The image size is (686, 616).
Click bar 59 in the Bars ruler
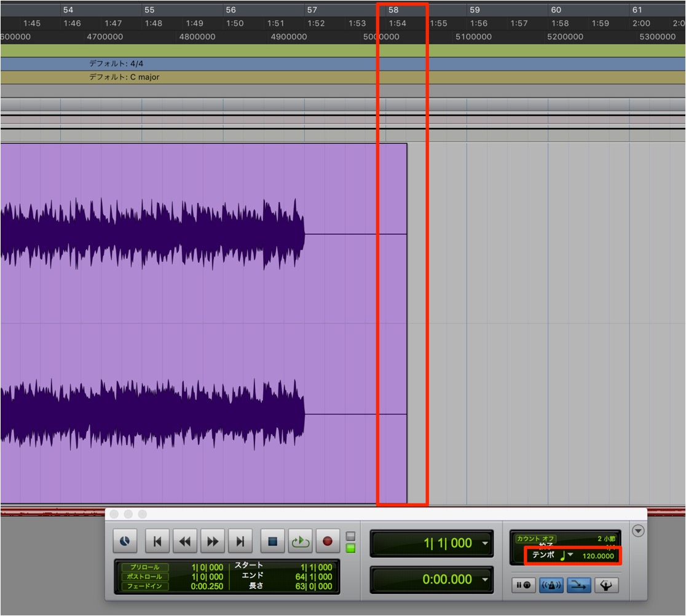(x=475, y=10)
